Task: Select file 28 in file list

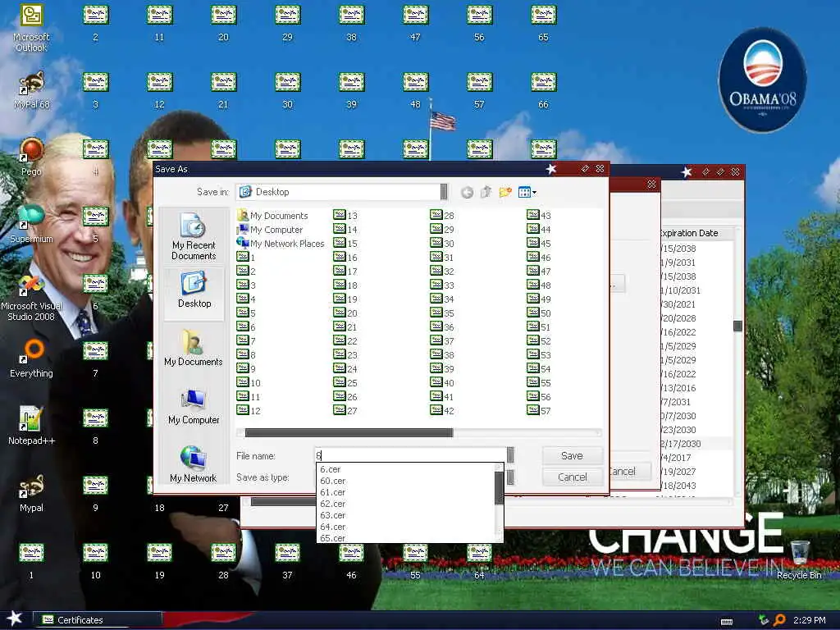Action: coord(442,216)
